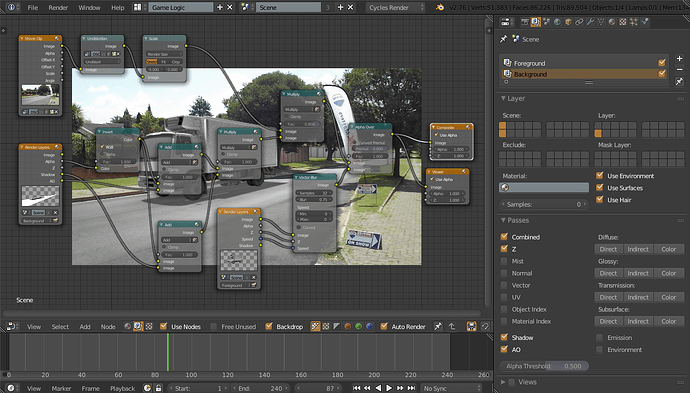This screenshot has width=690, height=393.
Task: Play animation forward
Action: coord(389,388)
